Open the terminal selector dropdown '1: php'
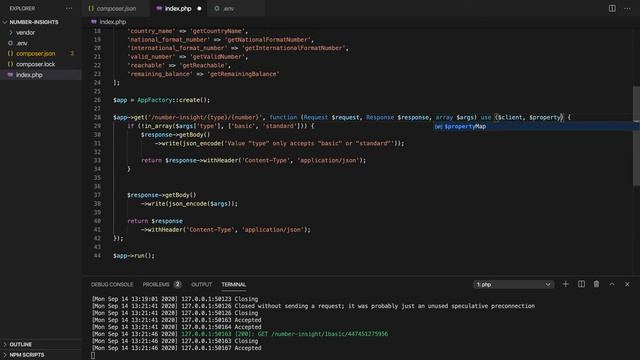Screen dimensions: 640x360 pos(513,284)
